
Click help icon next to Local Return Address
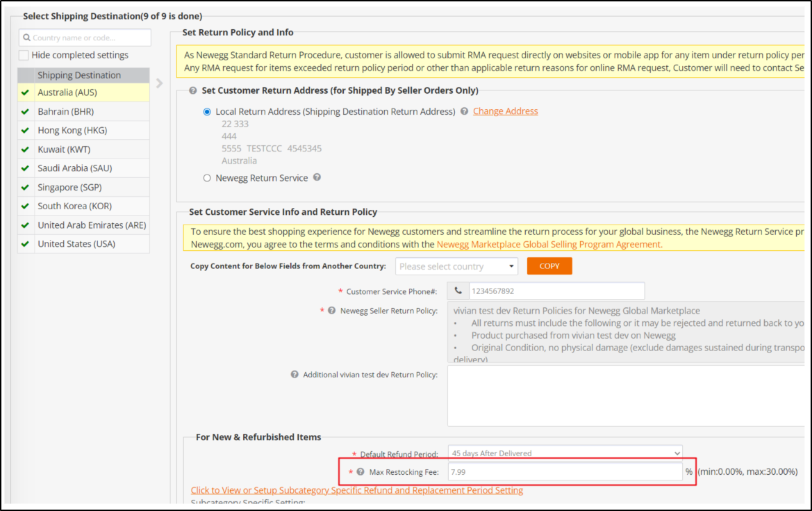point(464,111)
